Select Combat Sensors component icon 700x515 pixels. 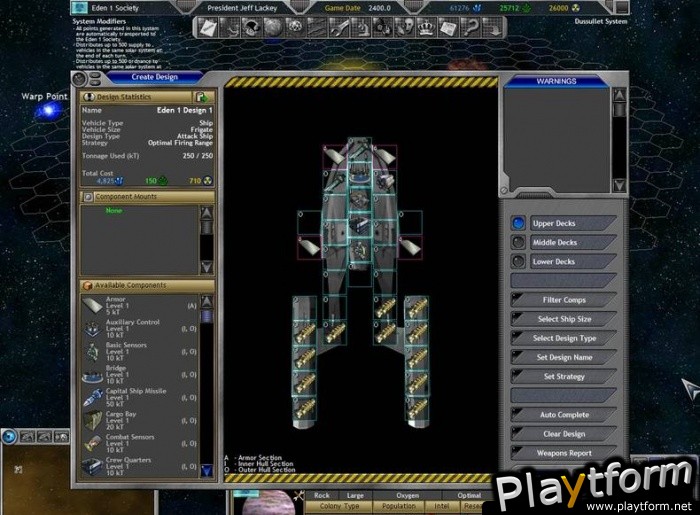[92, 444]
